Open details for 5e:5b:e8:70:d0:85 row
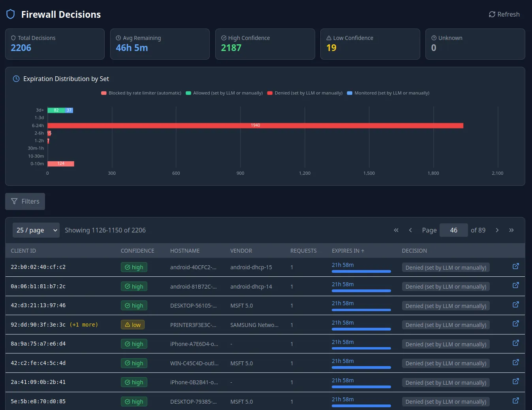Screen dimensions: 532x410 [516, 401]
